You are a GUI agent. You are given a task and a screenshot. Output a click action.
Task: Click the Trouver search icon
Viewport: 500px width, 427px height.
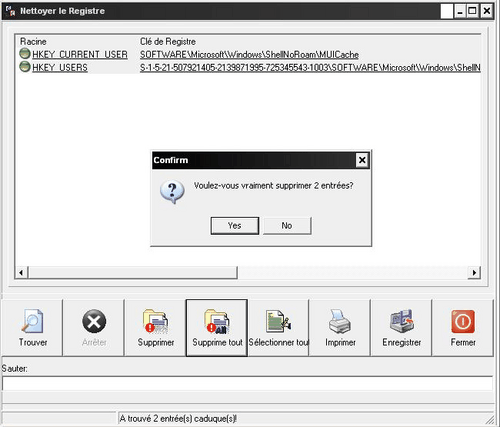pyautogui.click(x=32, y=321)
